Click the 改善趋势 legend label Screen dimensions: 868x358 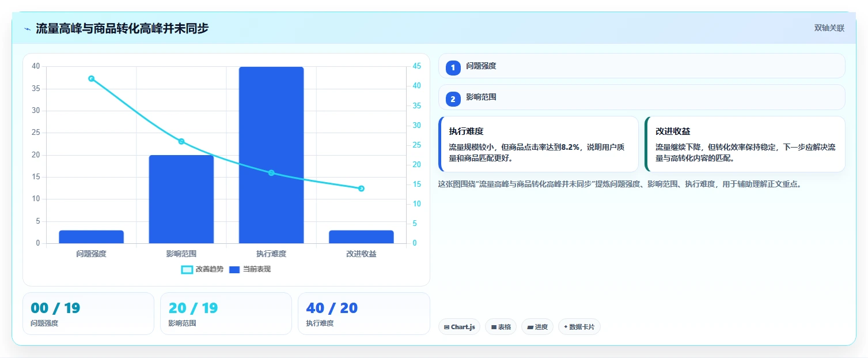pyautogui.click(x=209, y=269)
